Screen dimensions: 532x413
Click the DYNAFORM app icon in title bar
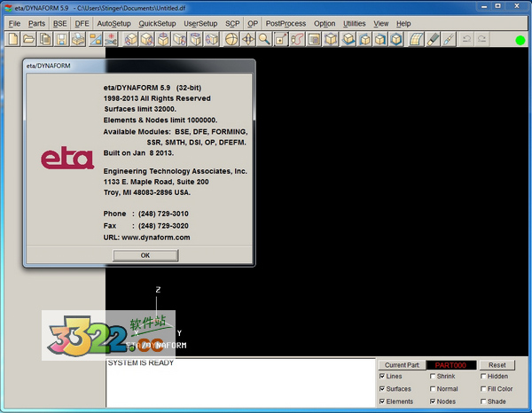tap(8, 8)
